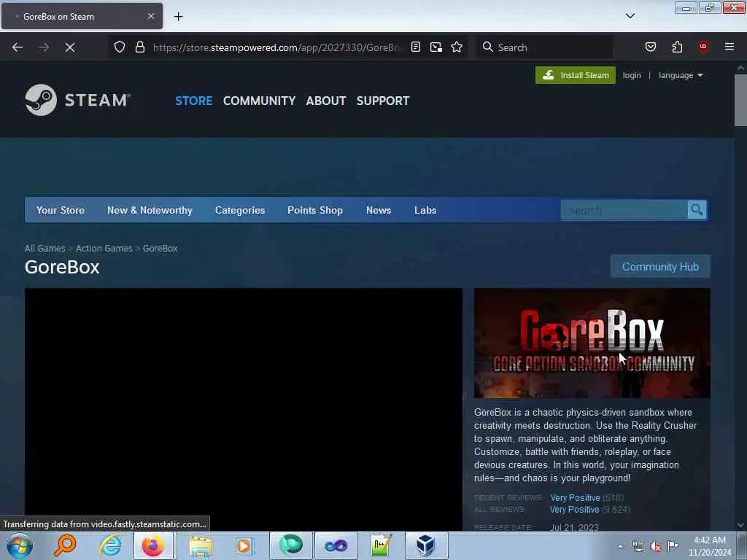
Task: Open a new browser tab
Action: point(178,17)
